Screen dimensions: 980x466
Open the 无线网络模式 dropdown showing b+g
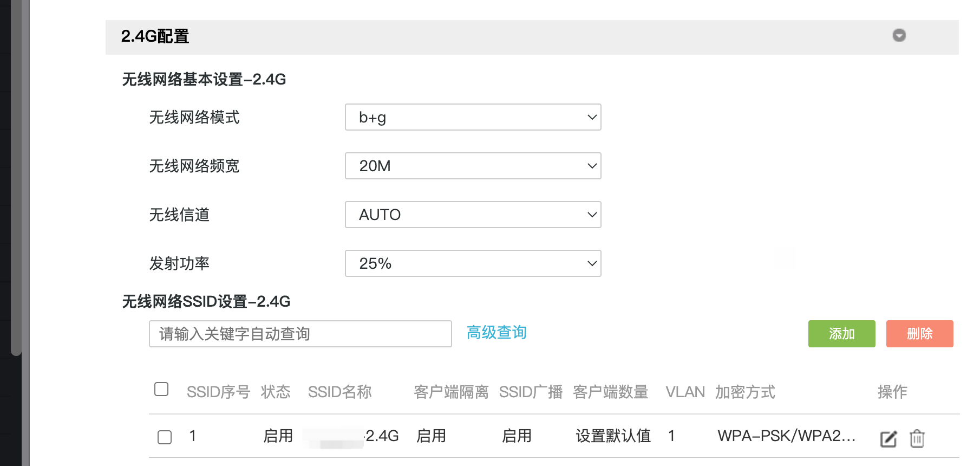[x=473, y=118]
